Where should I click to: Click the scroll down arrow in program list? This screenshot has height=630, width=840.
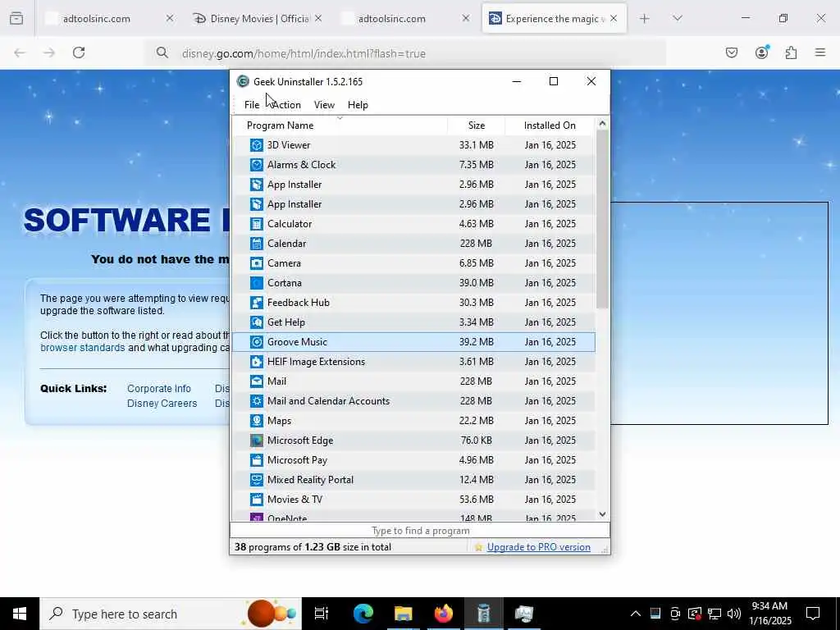(x=602, y=514)
